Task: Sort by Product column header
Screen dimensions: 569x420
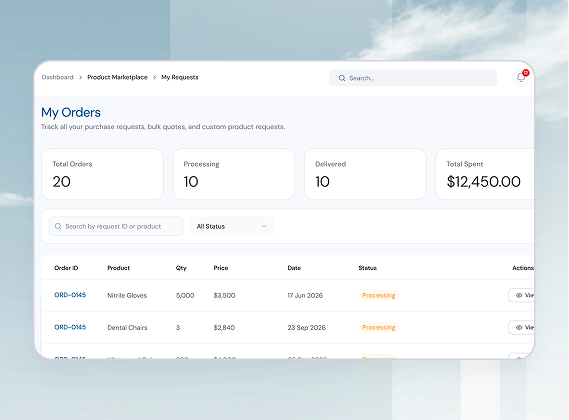Action: 118,268
